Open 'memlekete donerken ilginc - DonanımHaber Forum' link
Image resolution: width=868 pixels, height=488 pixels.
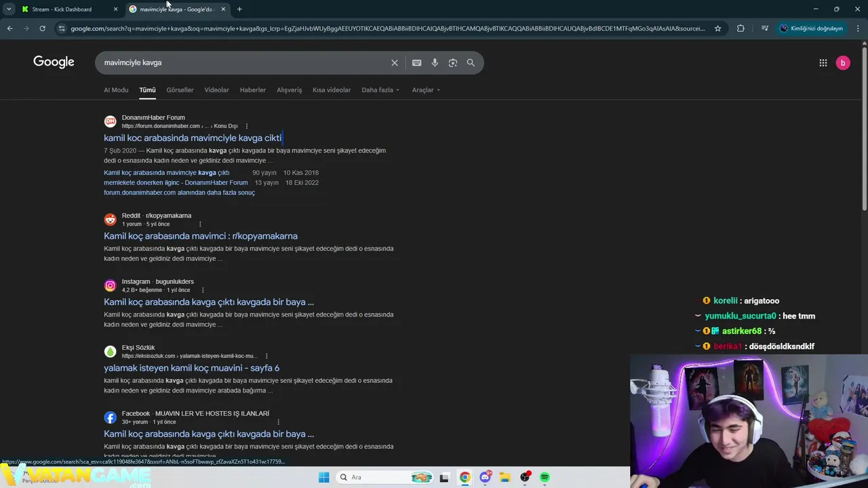[176, 182]
